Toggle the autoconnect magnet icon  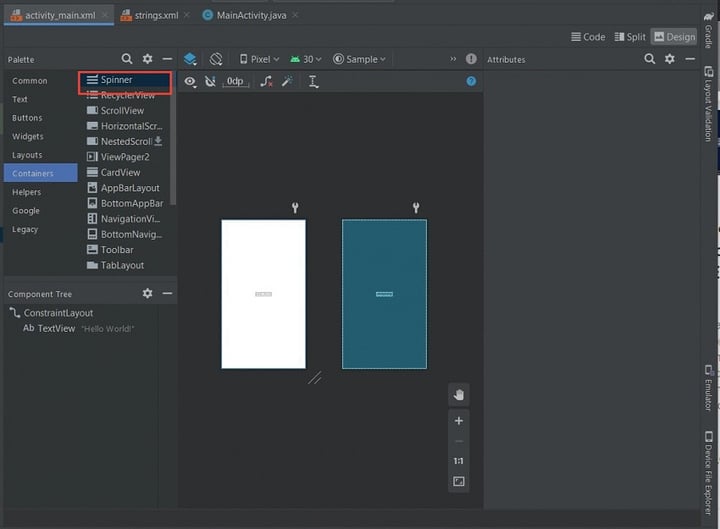210,81
